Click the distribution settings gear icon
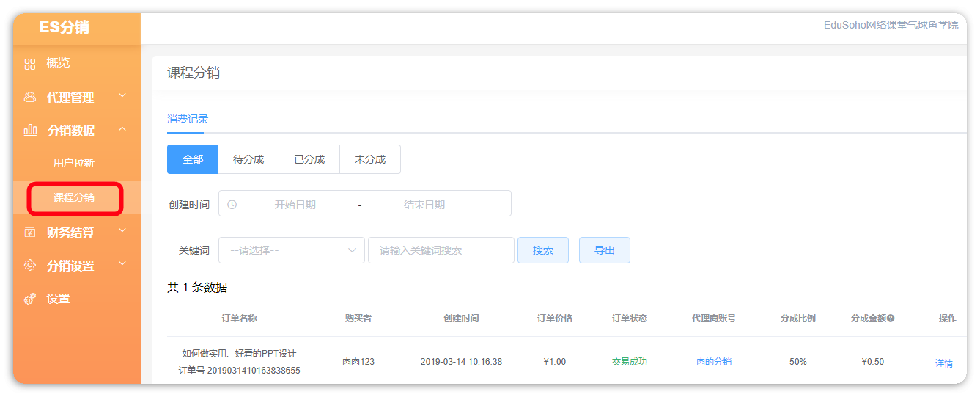This screenshot has width=980, height=397. click(x=30, y=266)
